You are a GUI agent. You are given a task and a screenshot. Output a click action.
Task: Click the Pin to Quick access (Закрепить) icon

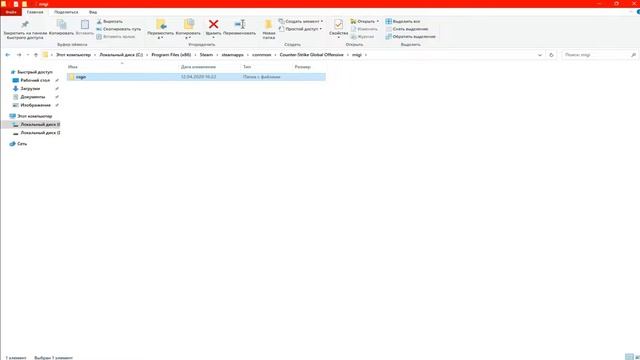coord(25,24)
